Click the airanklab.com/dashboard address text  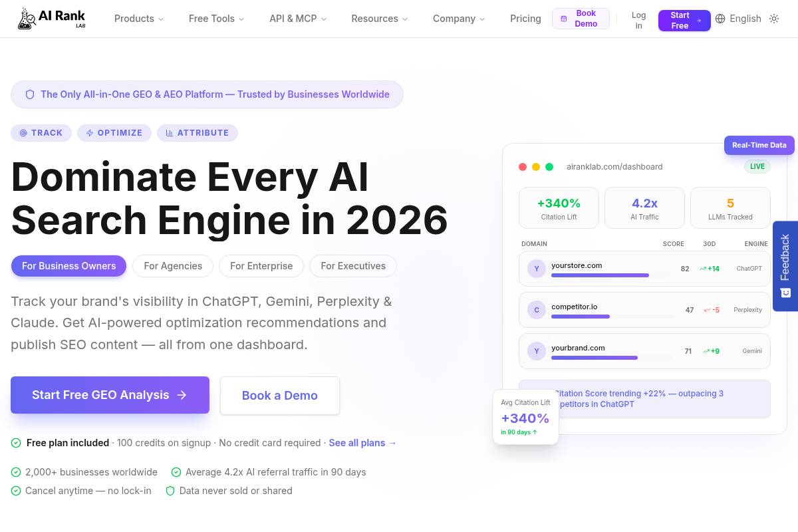(614, 167)
